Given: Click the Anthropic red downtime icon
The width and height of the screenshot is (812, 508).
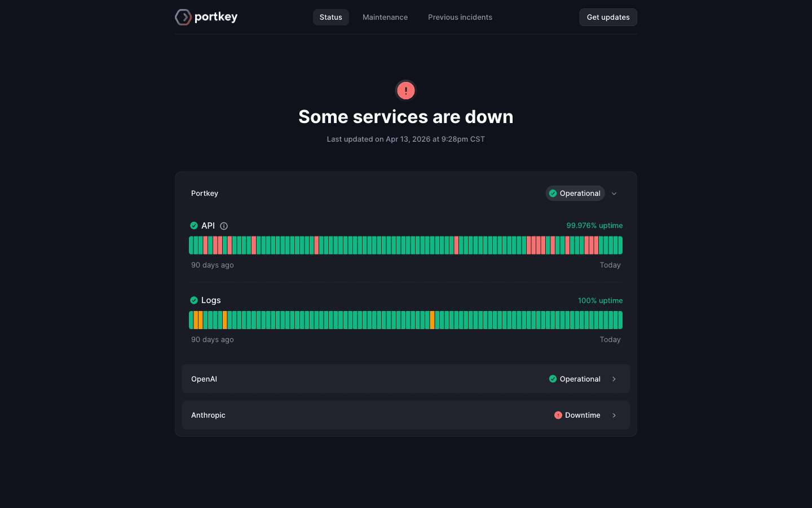Looking at the screenshot, I should (x=558, y=415).
